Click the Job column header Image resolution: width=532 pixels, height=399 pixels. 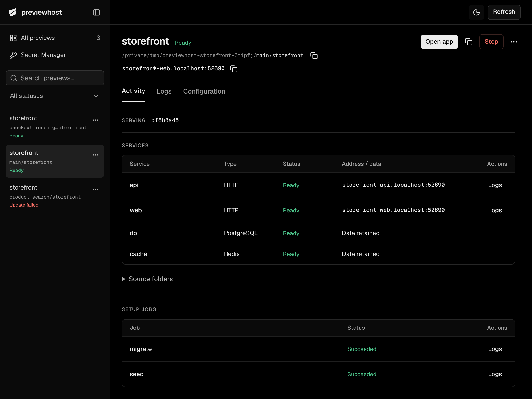click(135, 328)
